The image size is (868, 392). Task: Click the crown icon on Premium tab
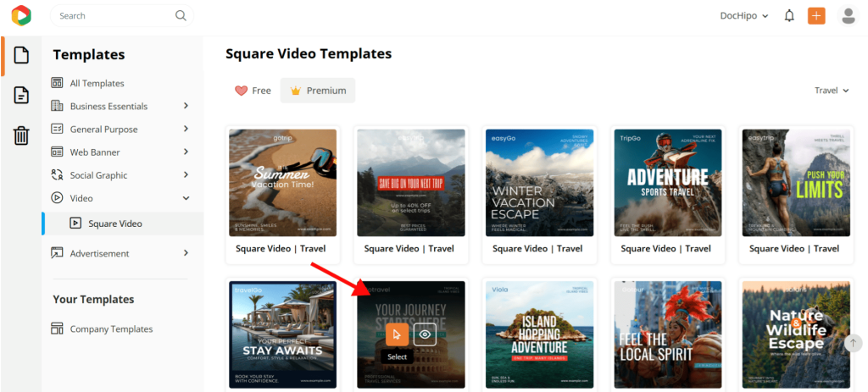[x=296, y=91]
